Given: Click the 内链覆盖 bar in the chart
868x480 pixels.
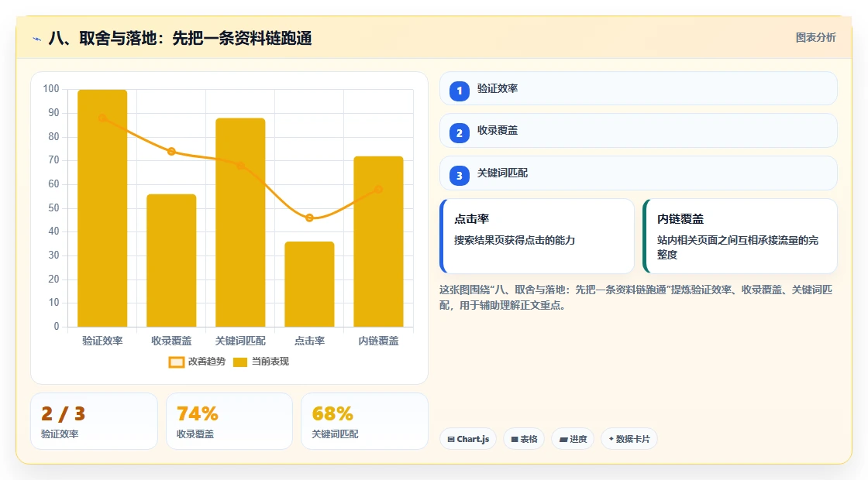Looking at the screenshot, I should [x=379, y=242].
